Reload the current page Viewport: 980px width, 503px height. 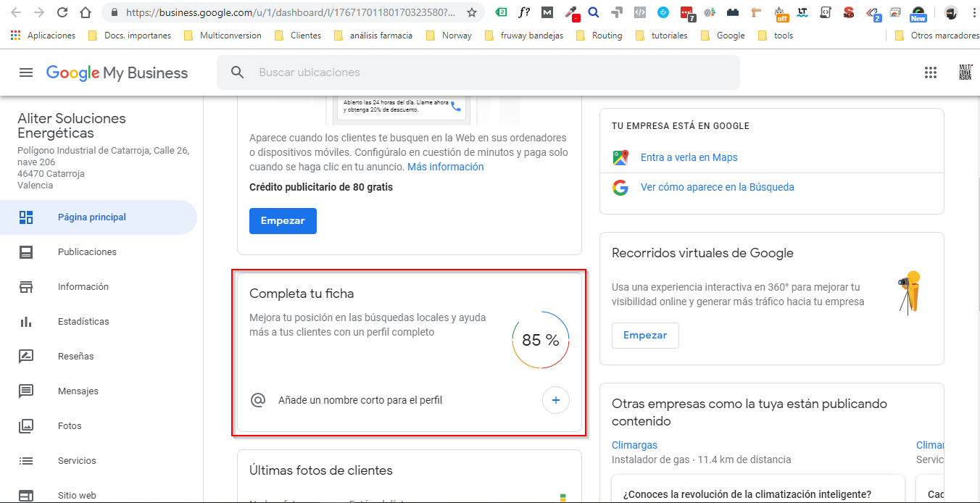[62, 12]
